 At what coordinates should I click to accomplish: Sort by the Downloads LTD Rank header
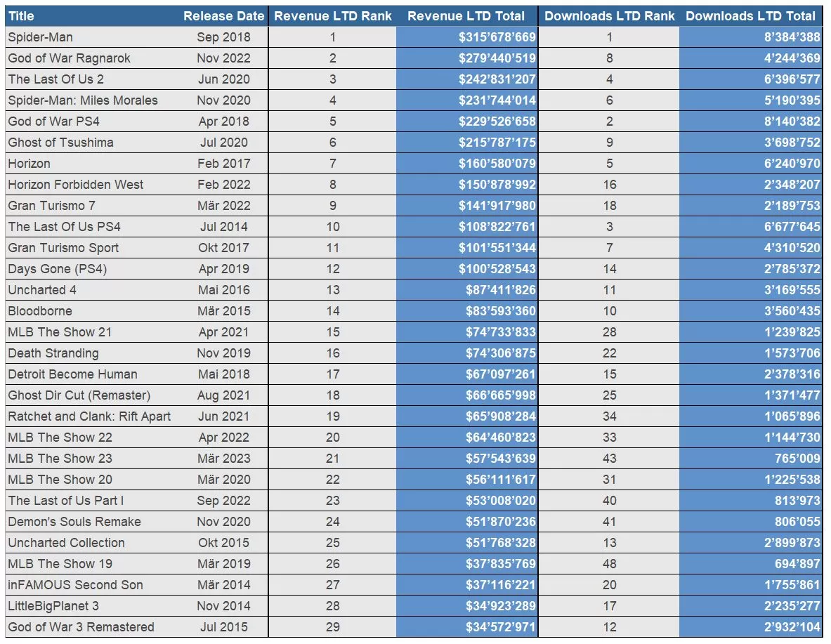pyautogui.click(x=608, y=15)
